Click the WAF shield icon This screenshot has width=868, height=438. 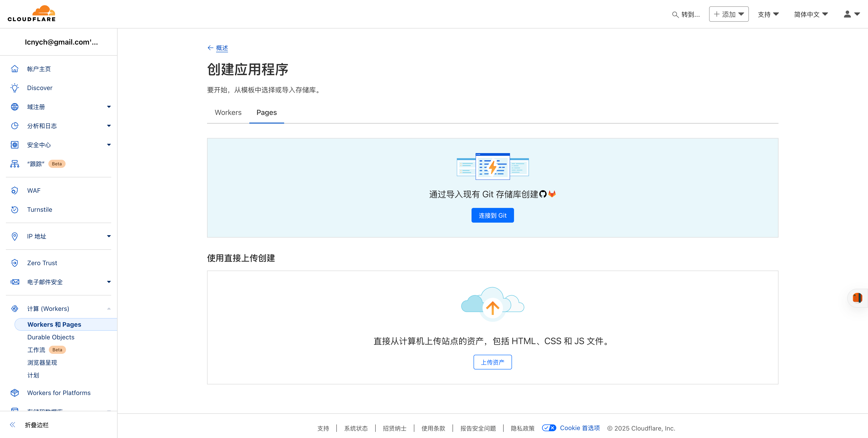point(14,190)
